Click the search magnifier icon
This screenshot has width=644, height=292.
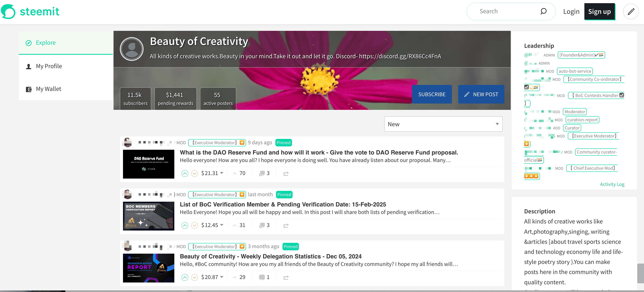coord(543,11)
